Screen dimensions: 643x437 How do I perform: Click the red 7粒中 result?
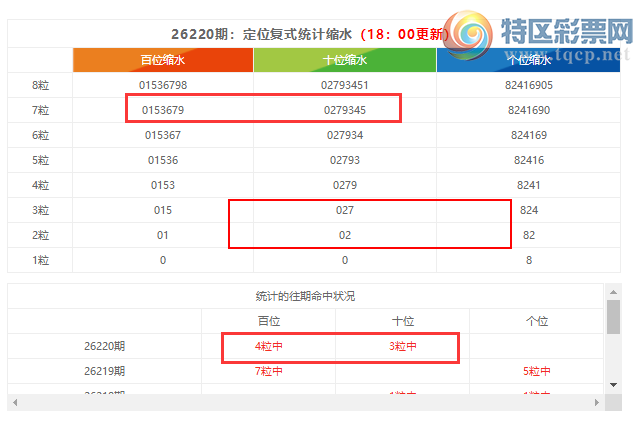tap(269, 371)
